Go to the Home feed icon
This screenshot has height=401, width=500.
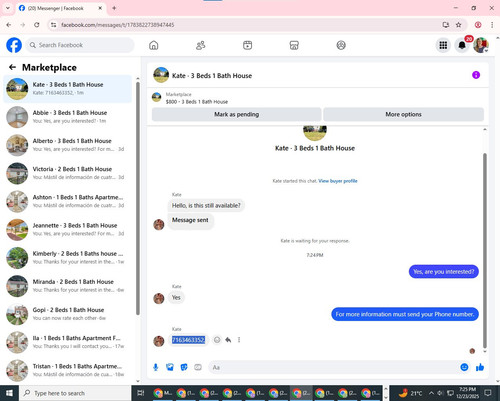point(154,45)
